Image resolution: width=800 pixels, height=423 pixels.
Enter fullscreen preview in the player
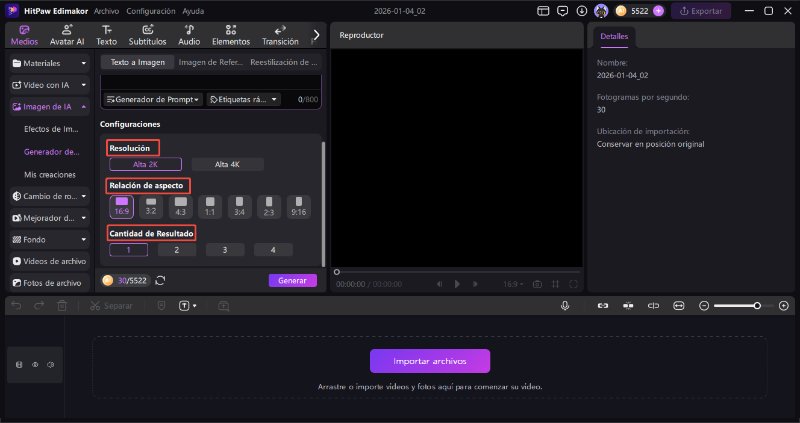[x=572, y=284]
